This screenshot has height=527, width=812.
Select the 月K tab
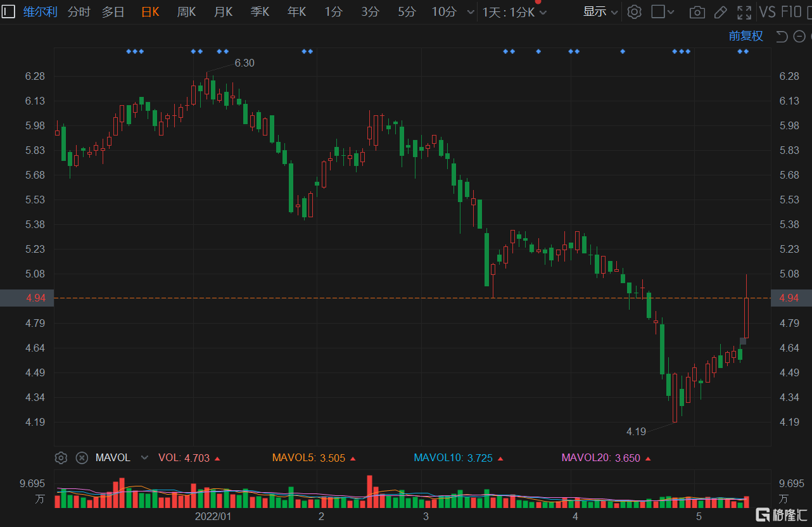pyautogui.click(x=223, y=11)
